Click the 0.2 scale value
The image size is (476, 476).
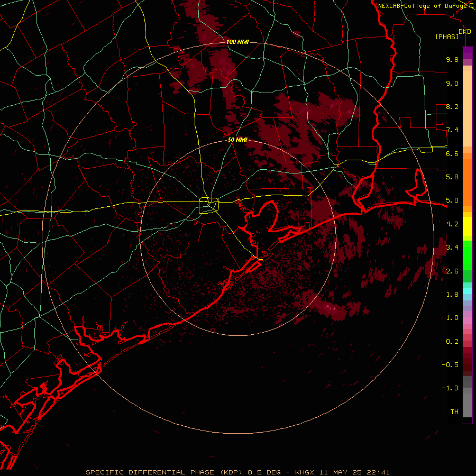tap(452, 342)
